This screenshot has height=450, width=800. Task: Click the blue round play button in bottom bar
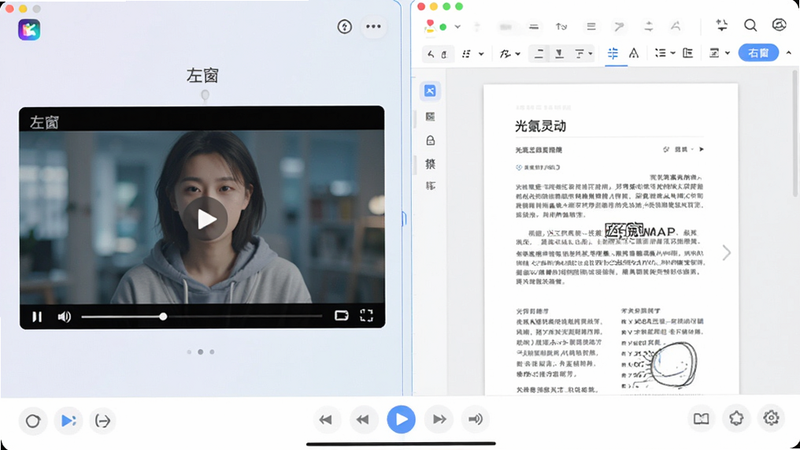tap(401, 419)
